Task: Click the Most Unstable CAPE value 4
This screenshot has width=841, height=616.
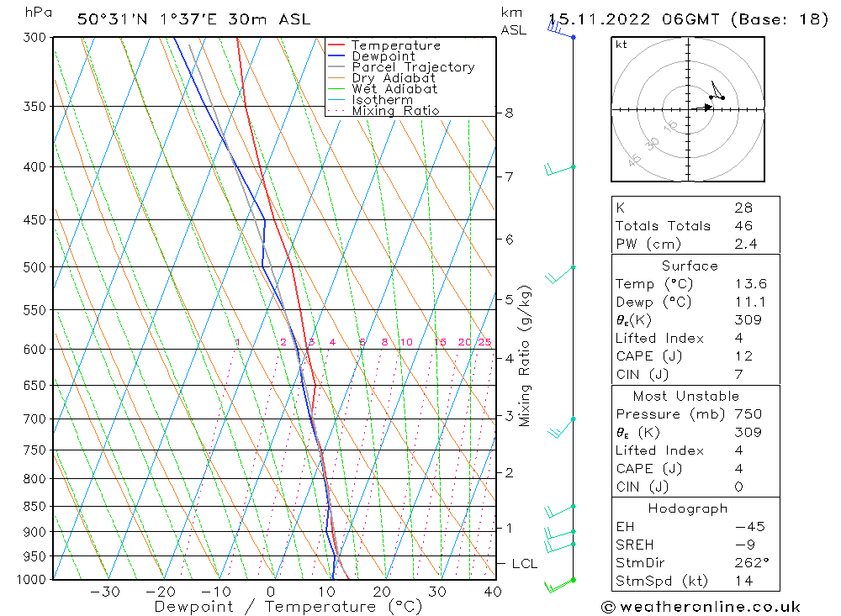Action: click(x=739, y=469)
